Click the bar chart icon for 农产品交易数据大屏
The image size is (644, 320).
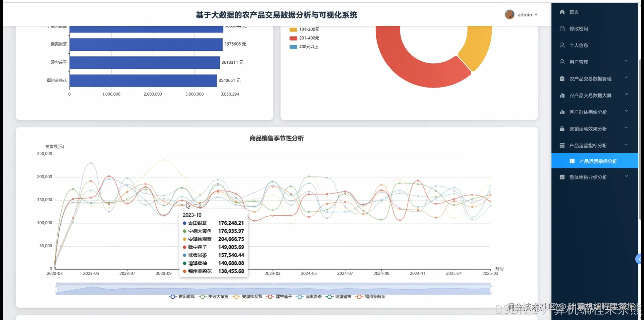(x=562, y=96)
